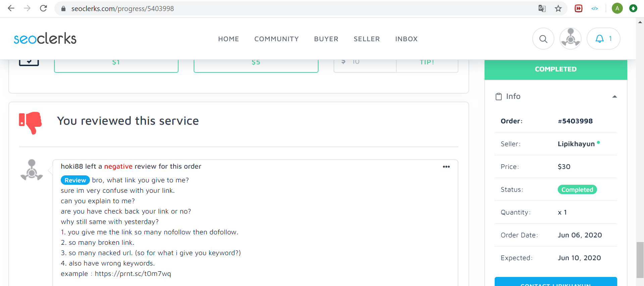This screenshot has height=286, width=644.
Task: Open the SELLER menu
Action: 366,39
